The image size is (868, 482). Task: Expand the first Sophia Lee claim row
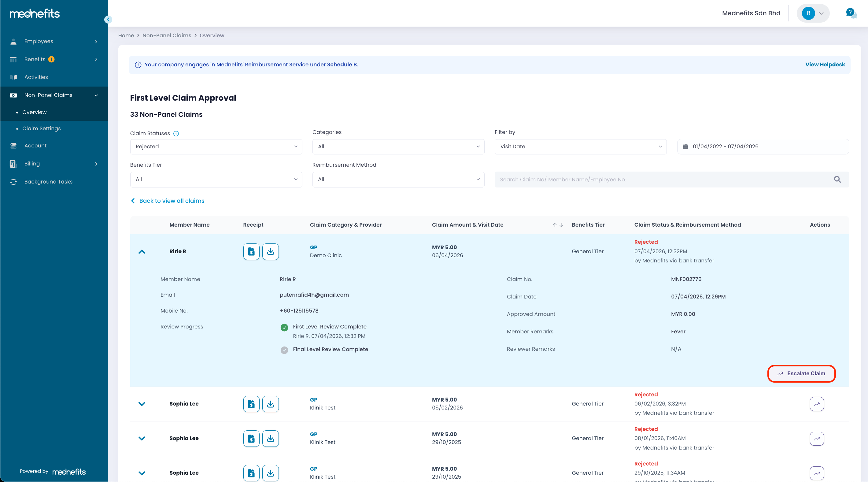[x=142, y=404]
